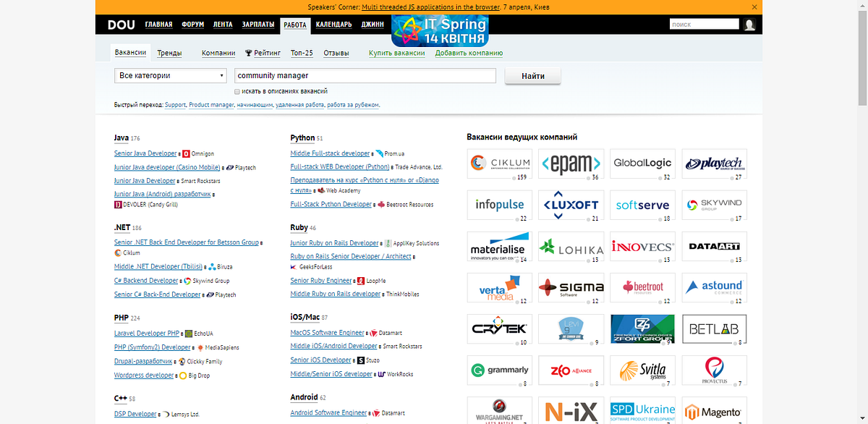Screen dimensions: 868x424
Task: Open Crytek company logo tile
Action: coord(500,329)
